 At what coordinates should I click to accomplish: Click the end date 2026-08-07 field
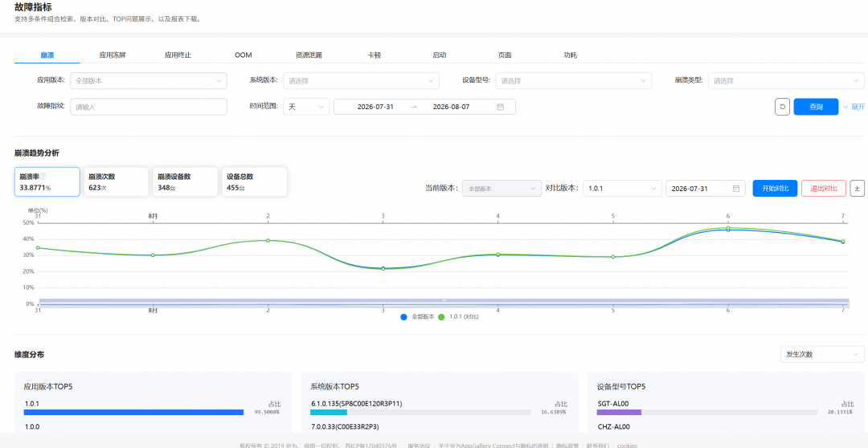(x=451, y=107)
